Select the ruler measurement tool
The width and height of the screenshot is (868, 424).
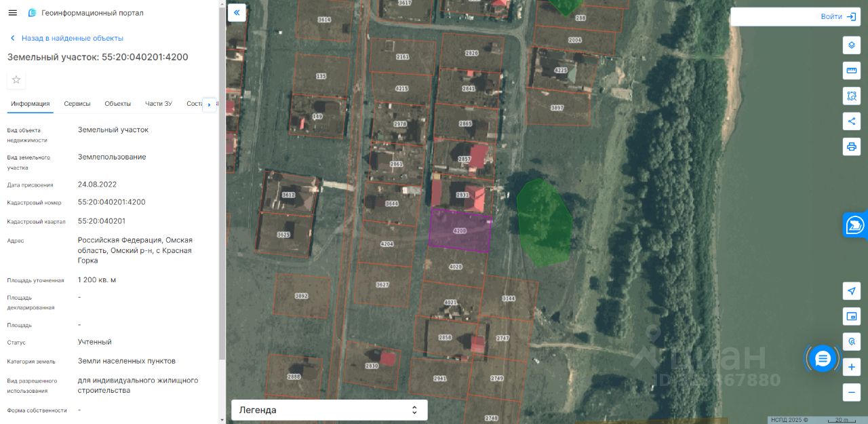[852, 71]
